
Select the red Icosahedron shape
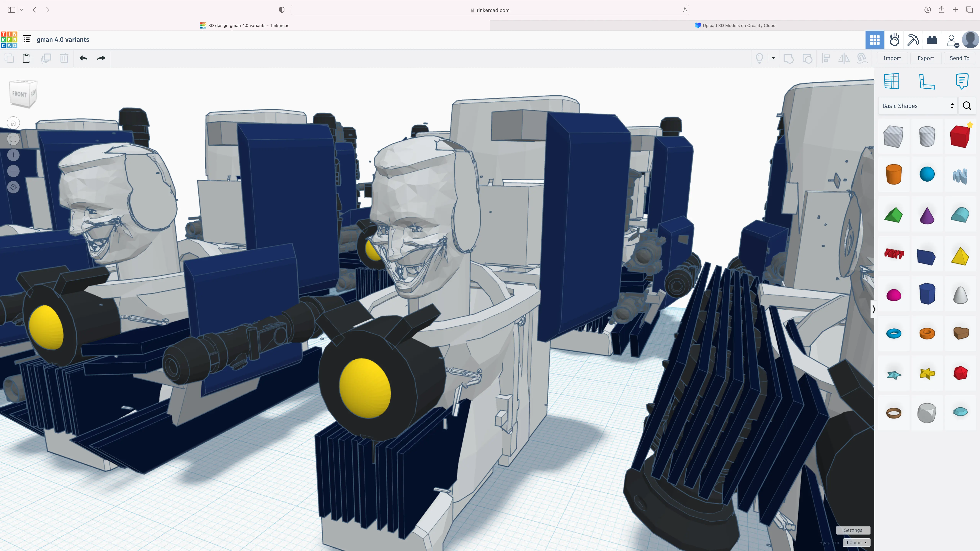(960, 373)
